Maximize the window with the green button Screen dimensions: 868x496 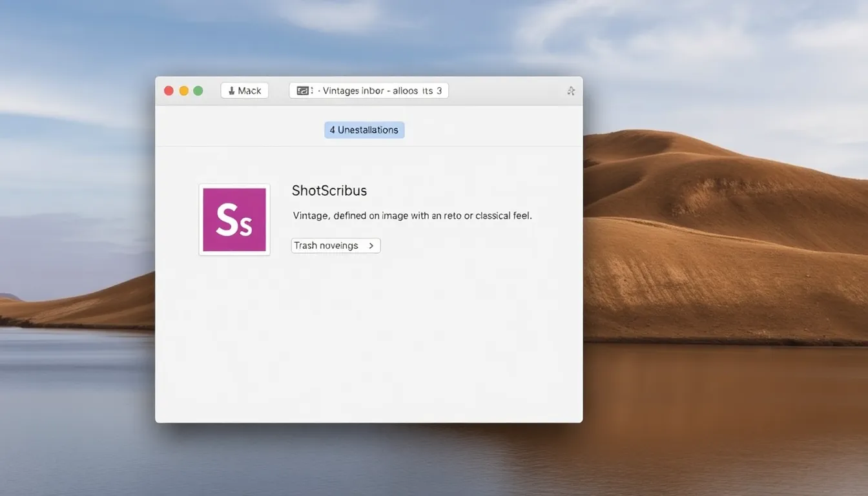pos(198,91)
